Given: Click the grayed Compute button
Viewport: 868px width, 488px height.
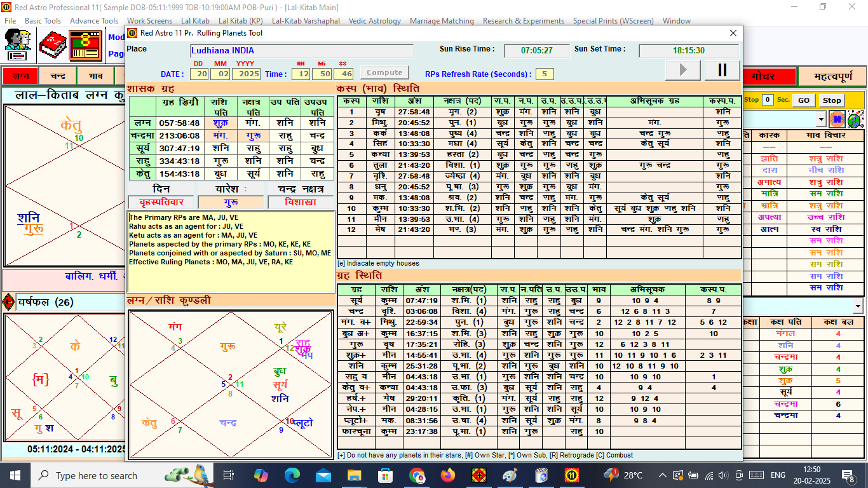Looking at the screenshot, I should [x=384, y=73].
